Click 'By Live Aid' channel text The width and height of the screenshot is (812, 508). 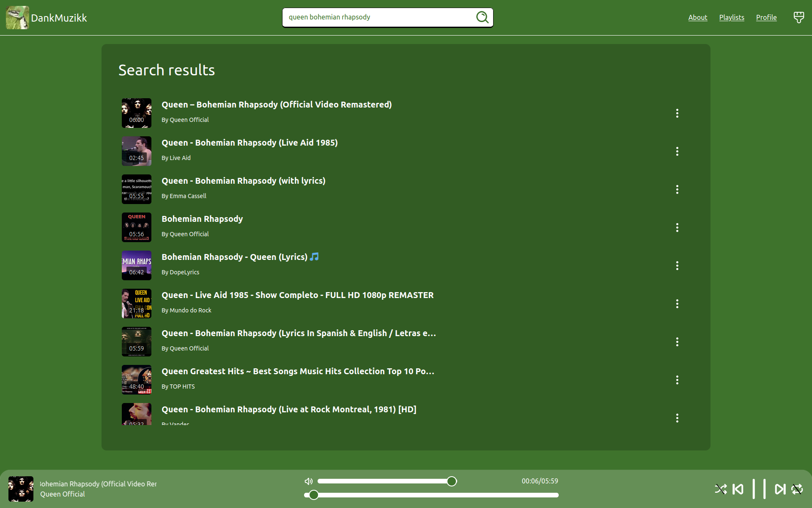point(176,158)
